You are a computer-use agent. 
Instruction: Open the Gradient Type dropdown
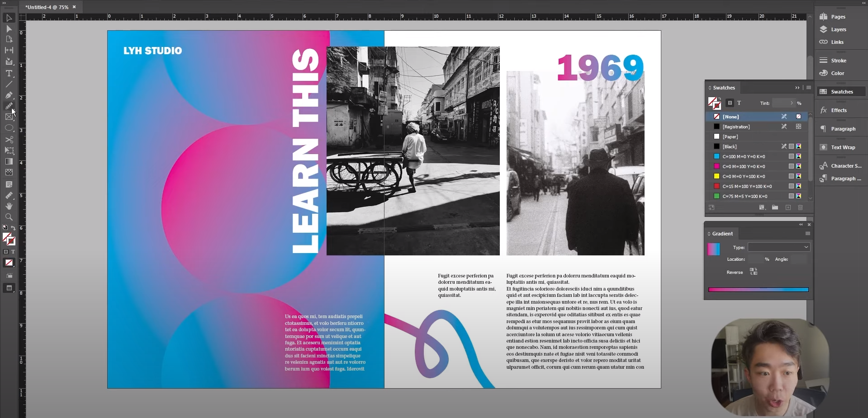[778, 247]
